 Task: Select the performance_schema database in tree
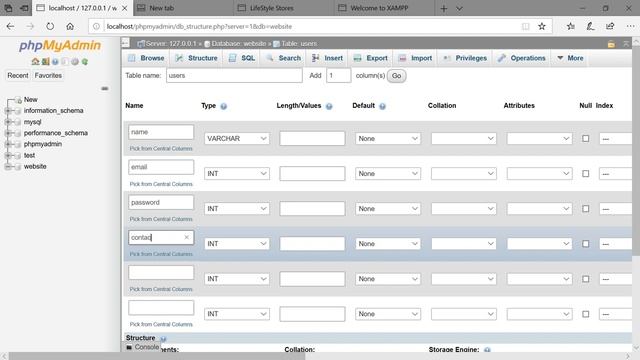[56, 133]
